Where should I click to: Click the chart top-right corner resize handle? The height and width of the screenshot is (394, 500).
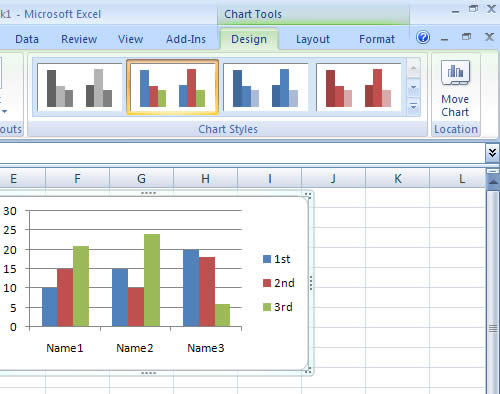pos(308,195)
